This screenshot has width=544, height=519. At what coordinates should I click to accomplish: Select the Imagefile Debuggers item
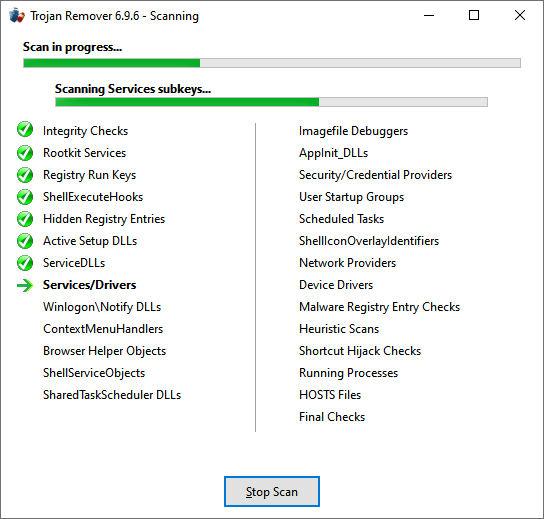click(x=354, y=131)
